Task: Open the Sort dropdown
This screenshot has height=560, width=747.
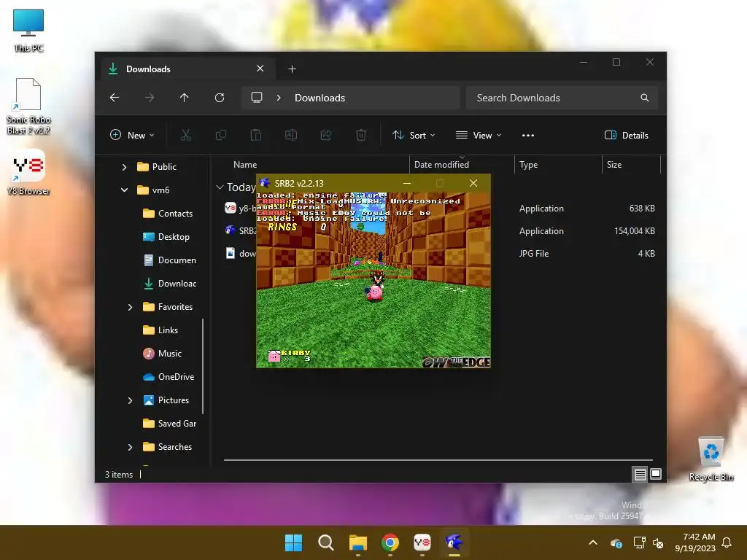Action: 414,135
